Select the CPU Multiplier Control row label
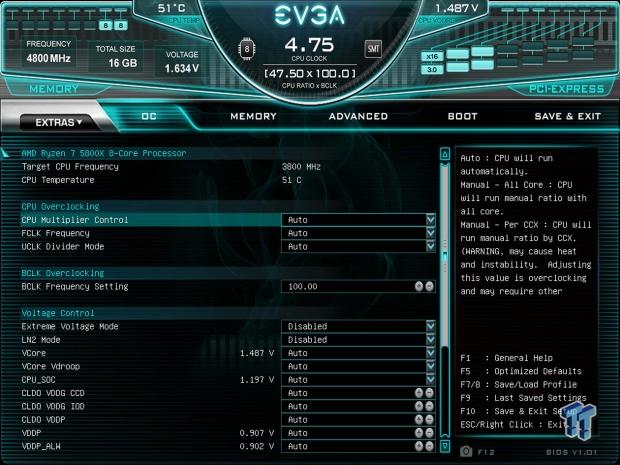Image resolution: width=620 pixels, height=465 pixels. (x=75, y=220)
